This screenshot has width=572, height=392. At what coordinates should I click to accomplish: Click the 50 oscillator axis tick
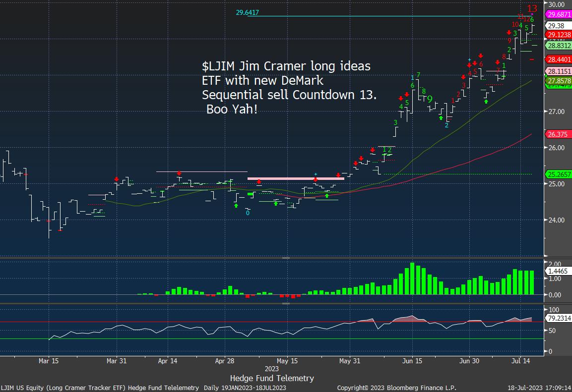(x=552, y=331)
